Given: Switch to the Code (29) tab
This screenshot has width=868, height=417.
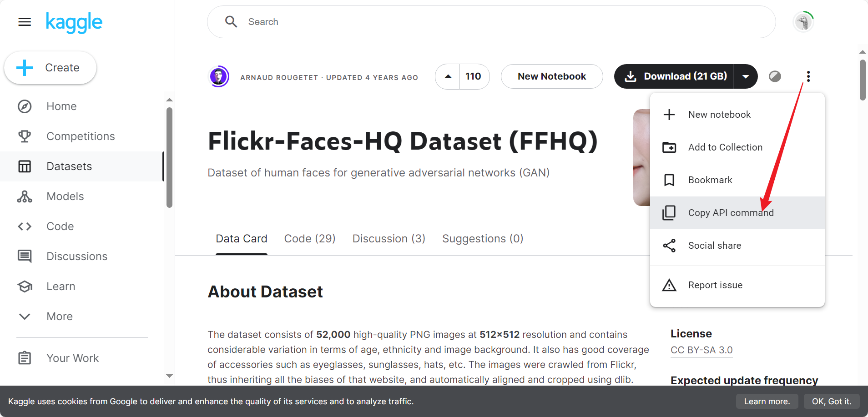Looking at the screenshot, I should point(309,239).
